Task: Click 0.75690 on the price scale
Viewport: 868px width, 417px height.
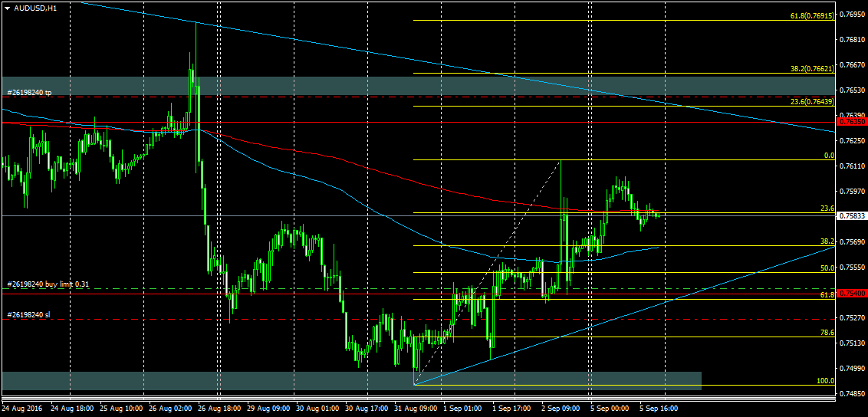Action: click(x=851, y=242)
